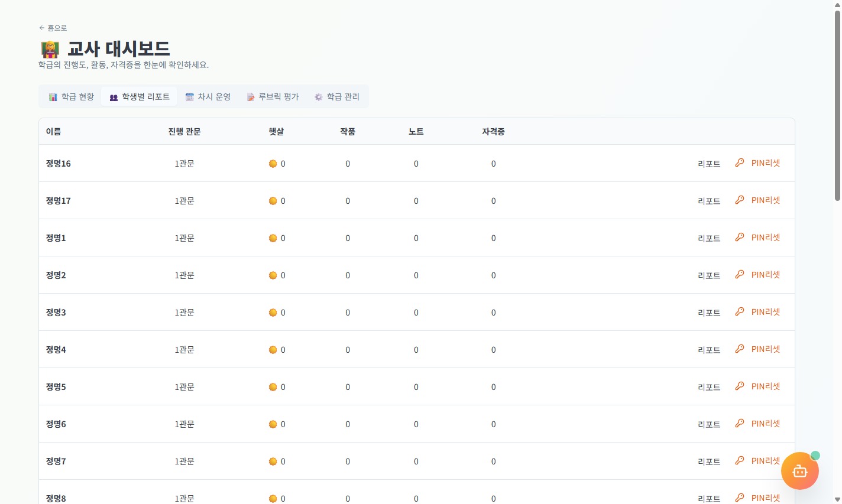The height and width of the screenshot is (504, 842).
Task: Click the sun coin icon for 정명17
Action: point(273,201)
